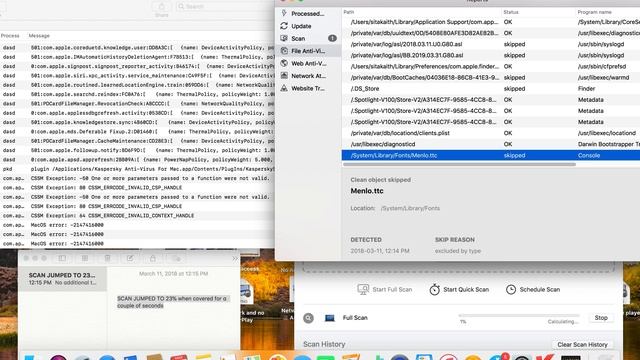Click the /System/Library/Fonts location value
Screen dimensions: 640x360
click(410, 208)
